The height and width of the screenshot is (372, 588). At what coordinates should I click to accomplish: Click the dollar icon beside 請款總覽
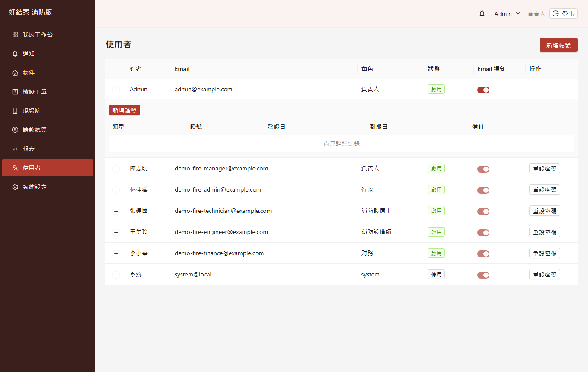15,130
